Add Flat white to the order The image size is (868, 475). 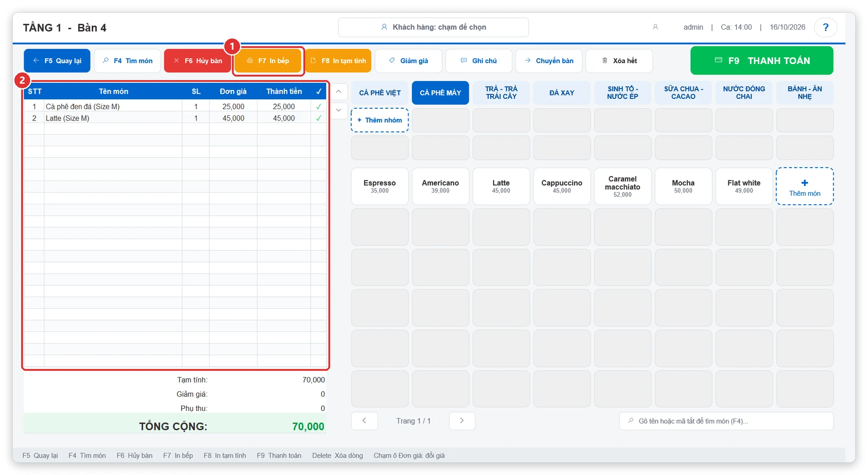click(744, 186)
